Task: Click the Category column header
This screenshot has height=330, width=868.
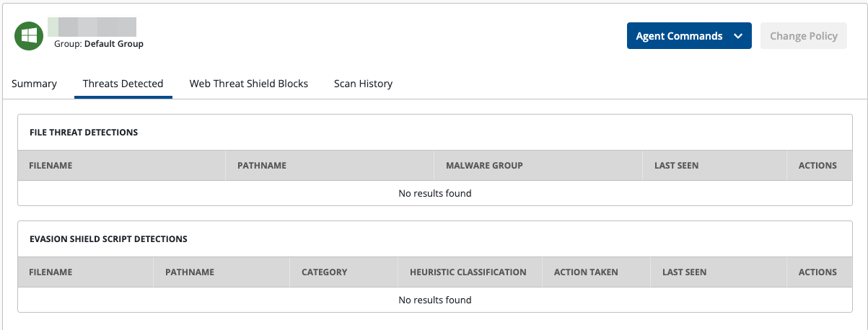Action: (324, 272)
